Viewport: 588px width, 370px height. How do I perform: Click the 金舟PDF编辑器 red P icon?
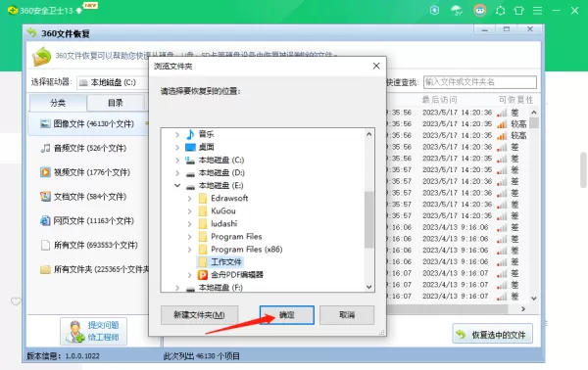203,275
